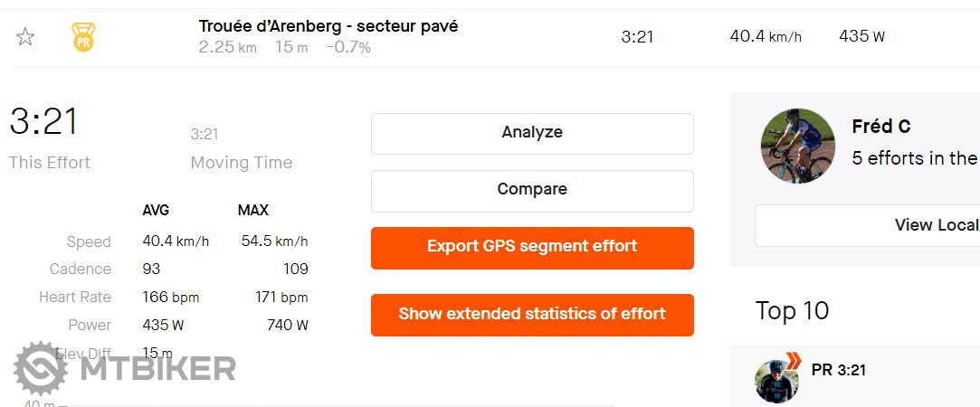Click the large 3:21 This Effort time

43,121
